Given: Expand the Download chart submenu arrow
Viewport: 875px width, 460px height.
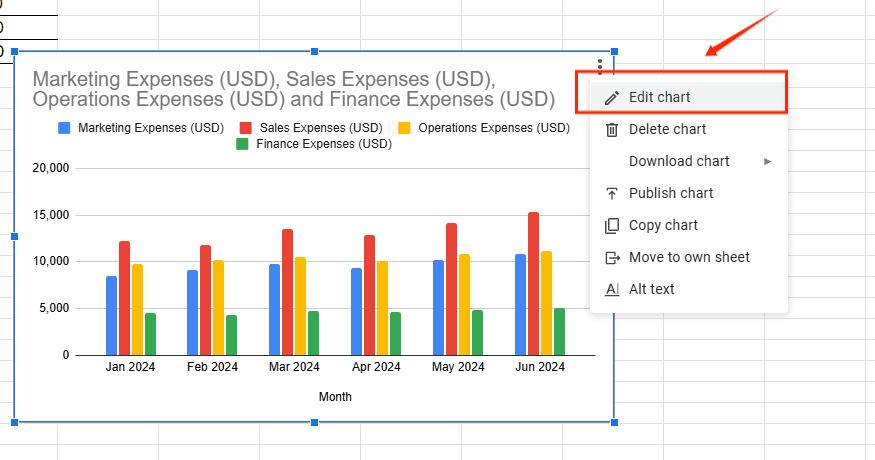Looking at the screenshot, I should pos(768,161).
